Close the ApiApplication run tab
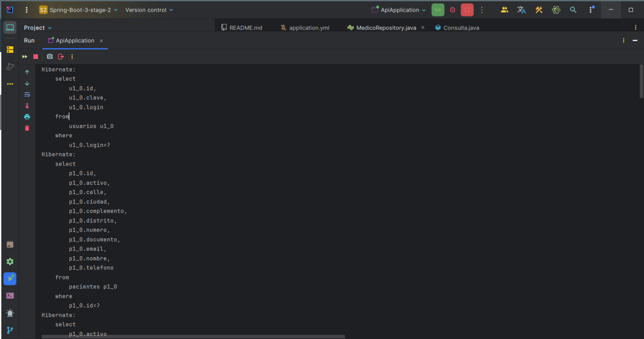Screen dimensions: 644x339 [101, 41]
